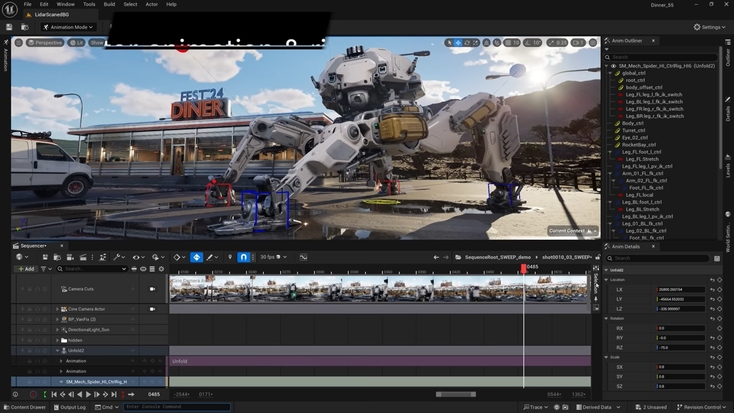Click the Anim Details options icon next to search
The height and width of the screenshot is (413, 734).
click(x=717, y=258)
